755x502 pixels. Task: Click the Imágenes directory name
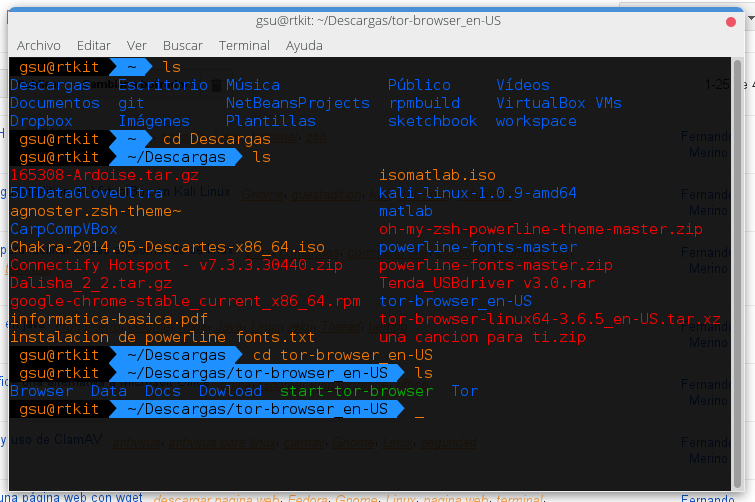[154, 121]
